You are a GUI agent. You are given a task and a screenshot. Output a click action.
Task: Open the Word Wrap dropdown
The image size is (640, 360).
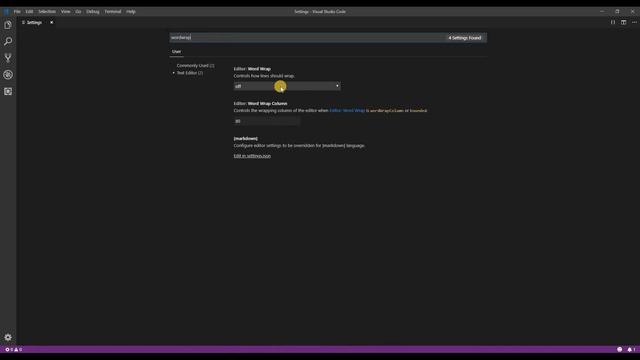(x=287, y=86)
